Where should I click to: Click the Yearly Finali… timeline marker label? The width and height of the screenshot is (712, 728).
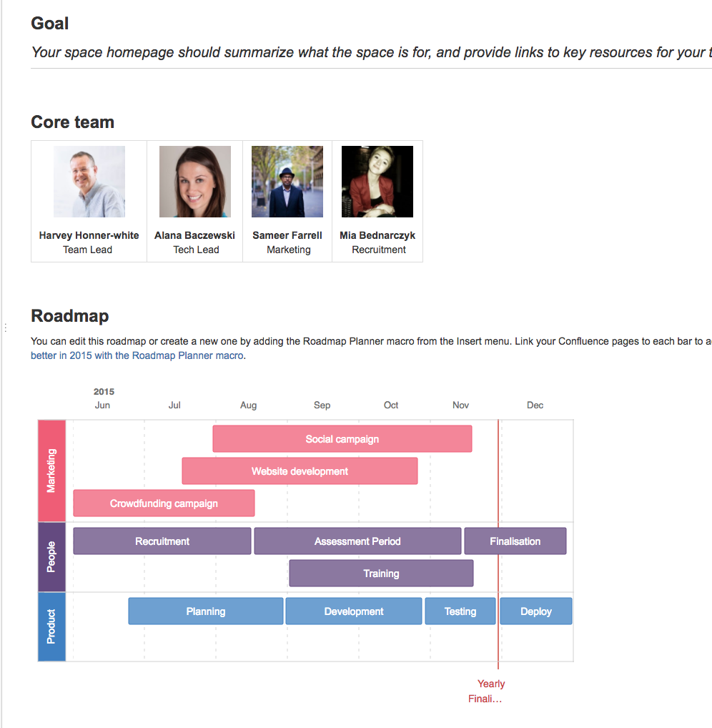pos(486,692)
